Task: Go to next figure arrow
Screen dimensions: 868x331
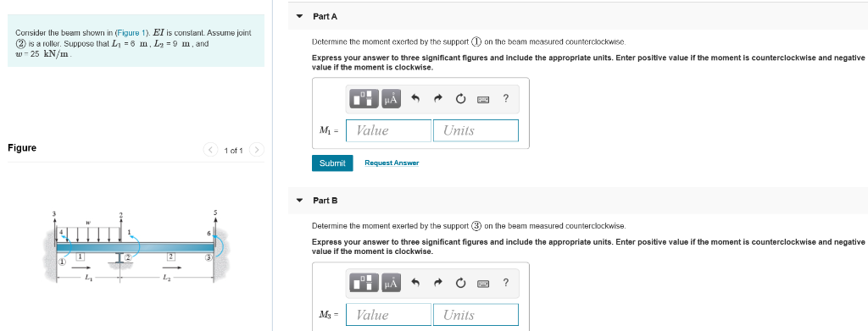Action: pyautogui.click(x=257, y=150)
